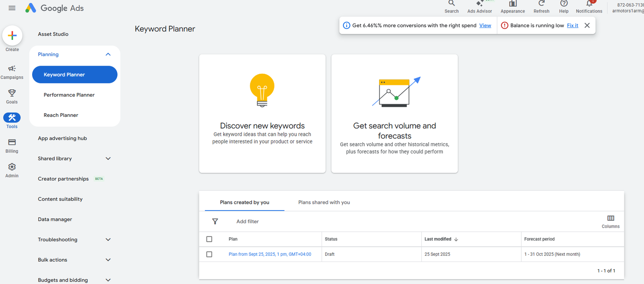Click the View link for conversions
This screenshot has height=284, width=644.
[x=485, y=25]
